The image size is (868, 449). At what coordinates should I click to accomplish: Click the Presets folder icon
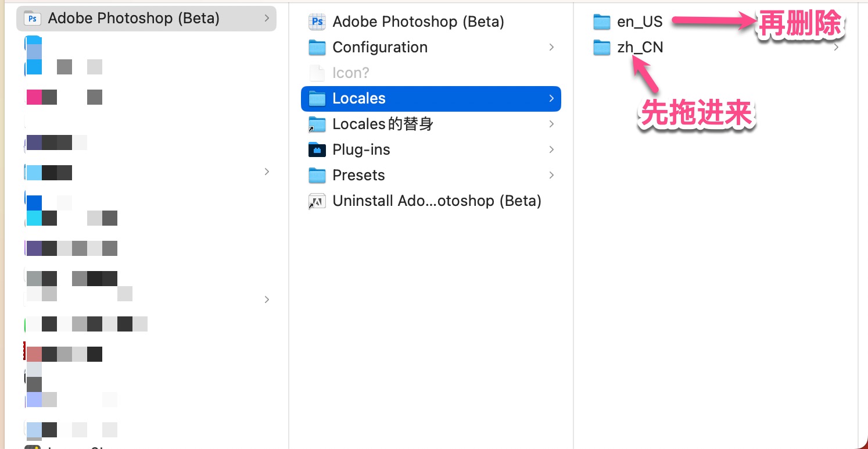pyautogui.click(x=317, y=176)
